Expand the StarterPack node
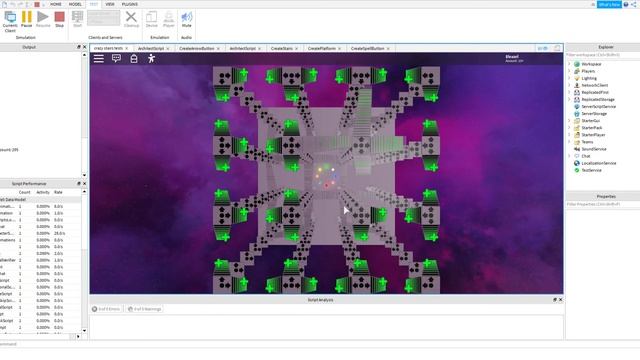The image size is (640, 360). [569, 128]
